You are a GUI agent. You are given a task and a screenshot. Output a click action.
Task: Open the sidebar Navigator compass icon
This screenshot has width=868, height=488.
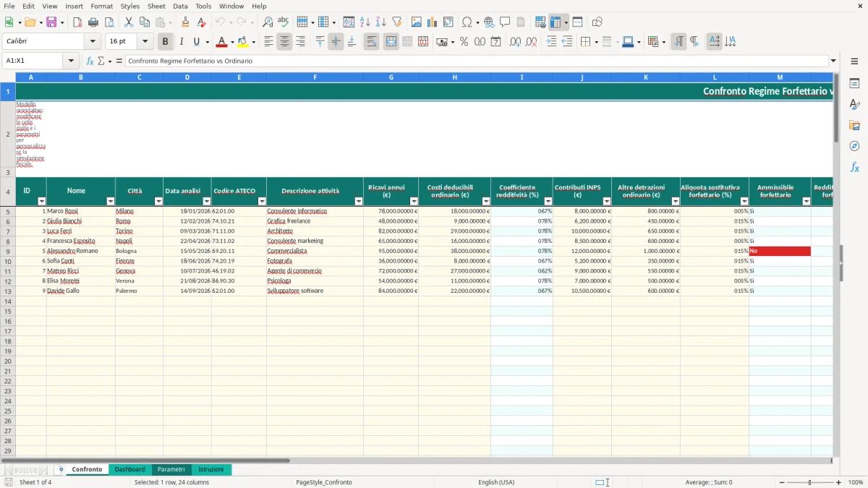(x=854, y=146)
